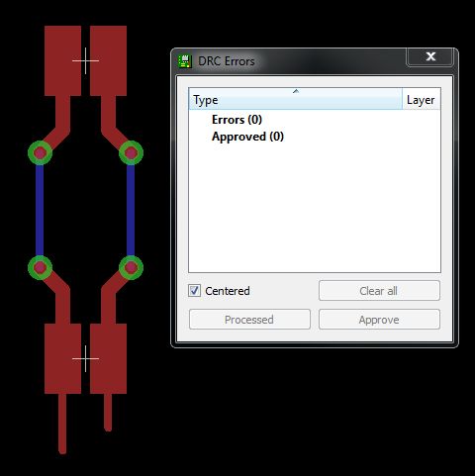475x476 pixels.
Task: Click the top-right red SMD pad
Action: 108,61
